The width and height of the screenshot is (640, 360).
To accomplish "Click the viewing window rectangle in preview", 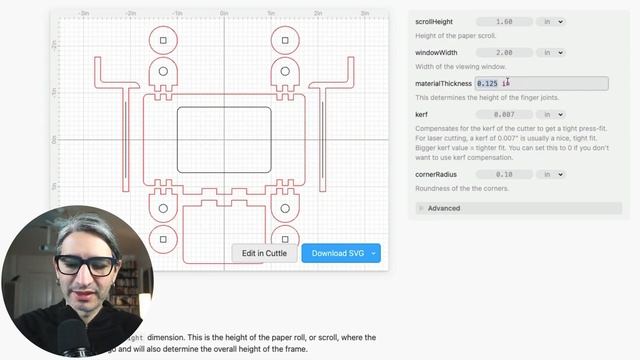I will (x=224, y=140).
